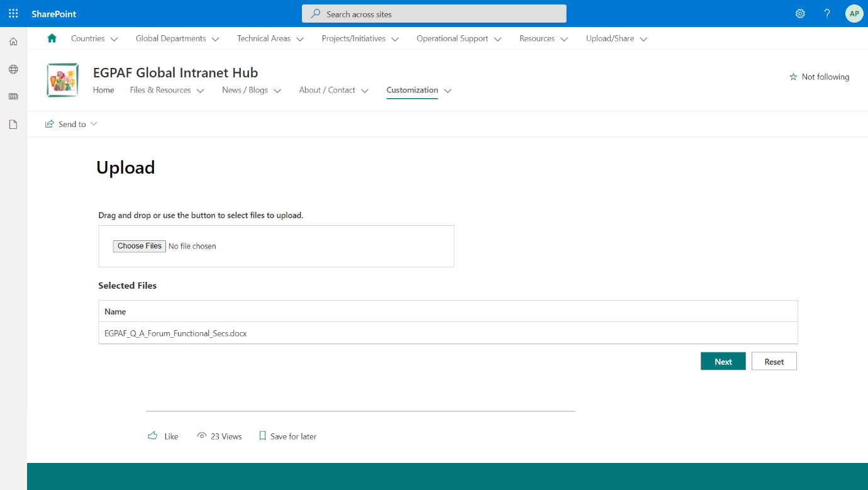868x490 pixels.
Task: Open the sidebar news feed icon
Action: point(13,97)
